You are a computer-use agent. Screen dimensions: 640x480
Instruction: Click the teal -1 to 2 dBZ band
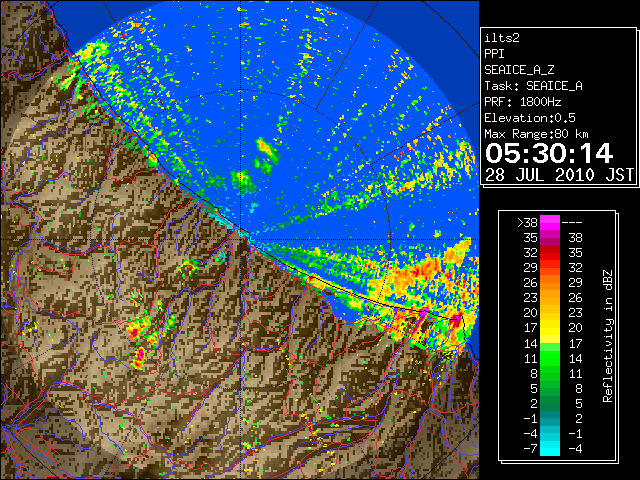(x=550, y=419)
